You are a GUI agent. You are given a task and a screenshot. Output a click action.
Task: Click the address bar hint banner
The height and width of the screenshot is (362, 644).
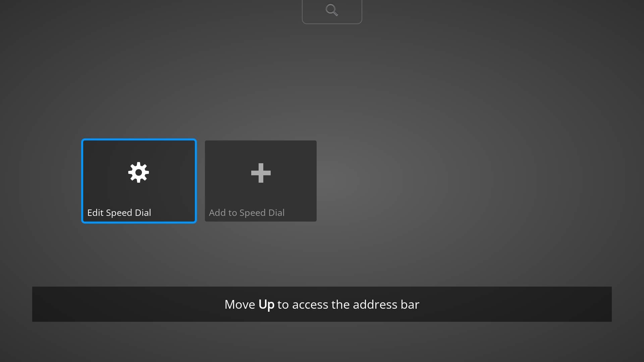322,304
